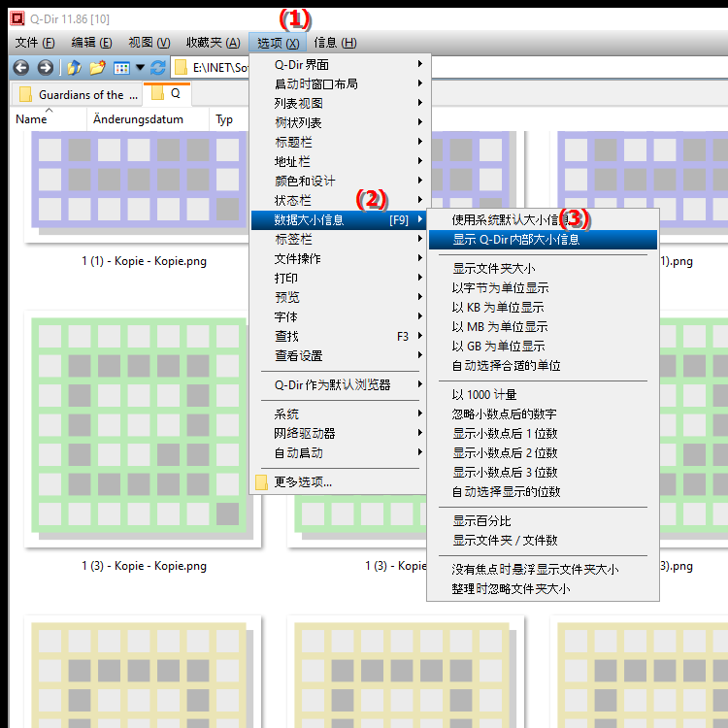Open 自动启动 submenu
Image resolution: width=728 pixels, height=728 pixels.
coord(340,453)
